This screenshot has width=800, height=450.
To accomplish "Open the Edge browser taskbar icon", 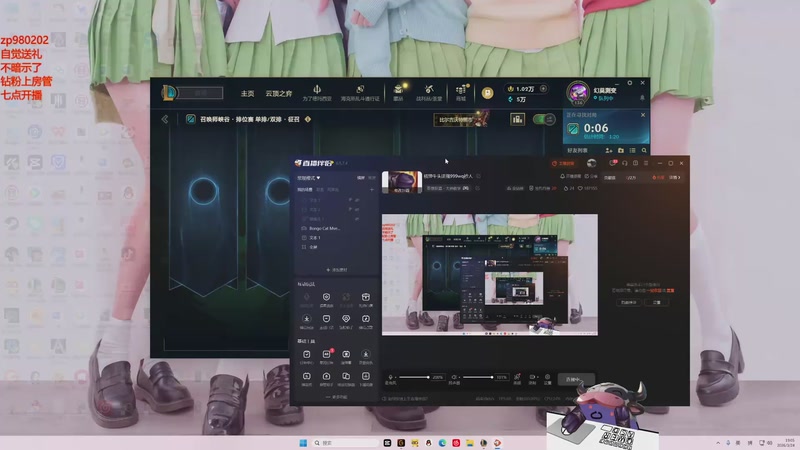I will pos(442,443).
